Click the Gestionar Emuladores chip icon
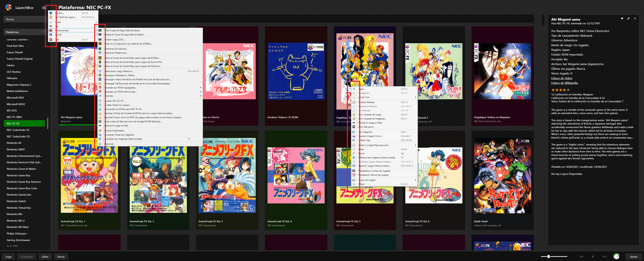The width and height of the screenshot is (644, 261). coord(100,49)
